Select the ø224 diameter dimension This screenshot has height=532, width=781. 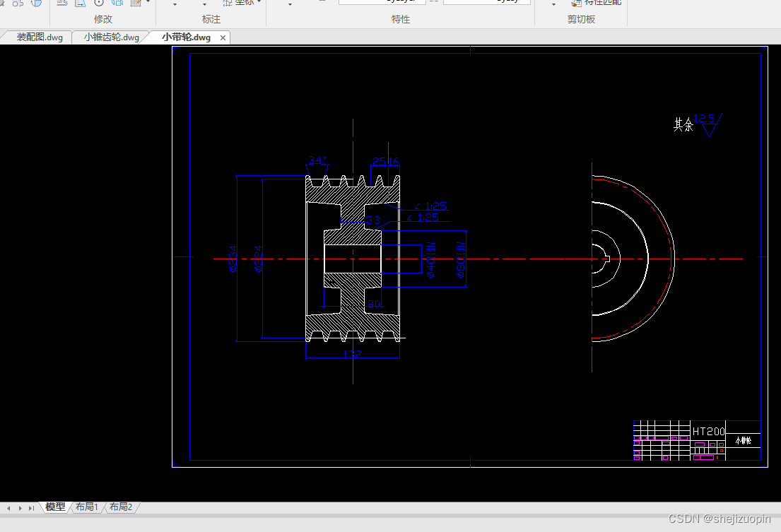point(258,259)
